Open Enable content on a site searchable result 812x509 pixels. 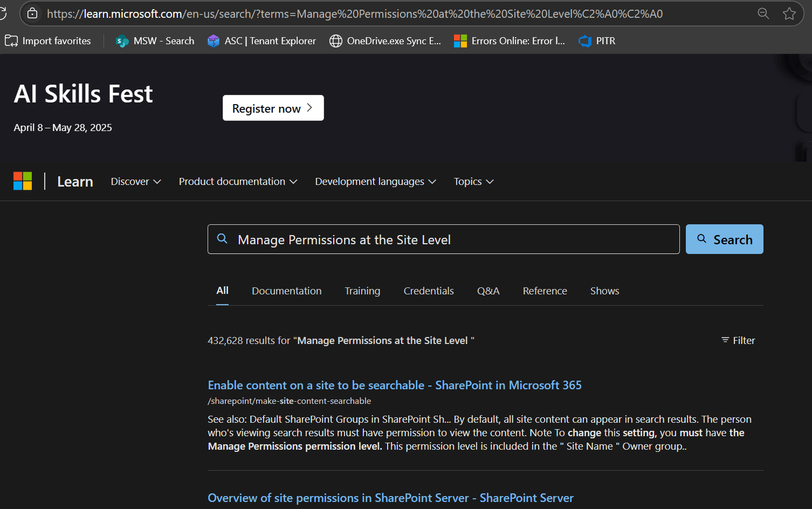pyautogui.click(x=395, y=385)
